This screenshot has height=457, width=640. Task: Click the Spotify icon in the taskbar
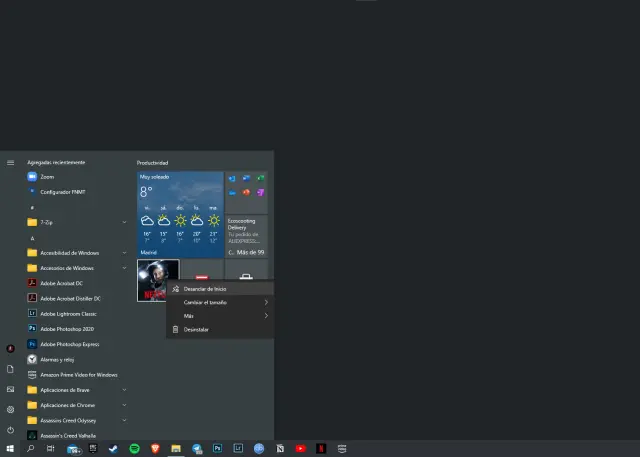coord(134,449)
